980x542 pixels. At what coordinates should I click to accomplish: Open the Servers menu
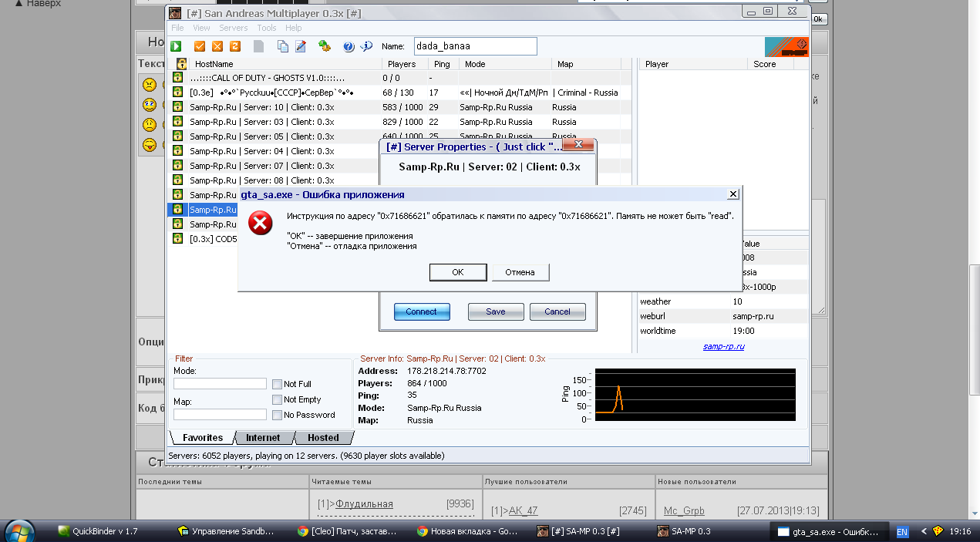[x=234, y=28]
